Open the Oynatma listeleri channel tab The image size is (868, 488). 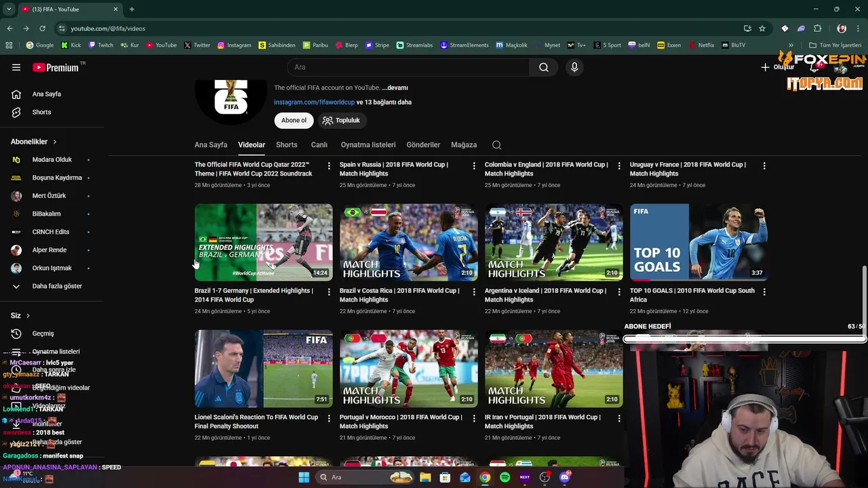[368, 145]
